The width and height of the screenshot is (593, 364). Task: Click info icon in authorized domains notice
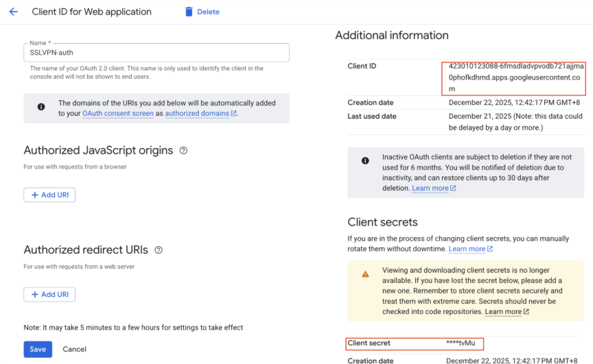(x=41, y=107)
